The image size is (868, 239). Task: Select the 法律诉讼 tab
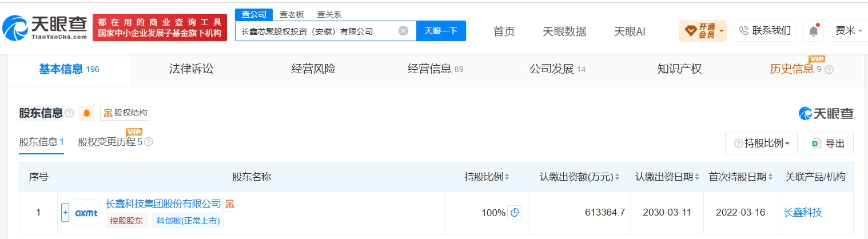point(191,69)
